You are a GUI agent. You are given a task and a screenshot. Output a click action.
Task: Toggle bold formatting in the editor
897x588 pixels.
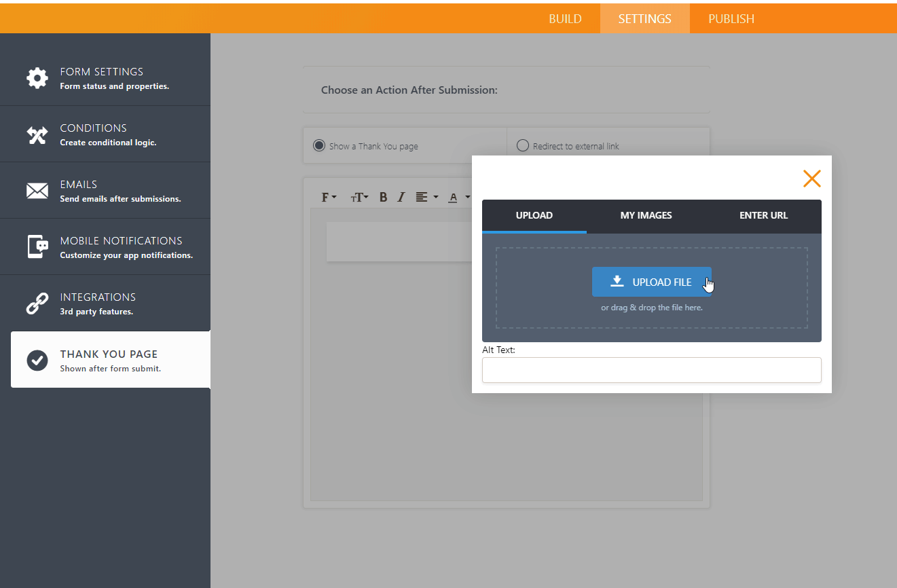(383, 198)
